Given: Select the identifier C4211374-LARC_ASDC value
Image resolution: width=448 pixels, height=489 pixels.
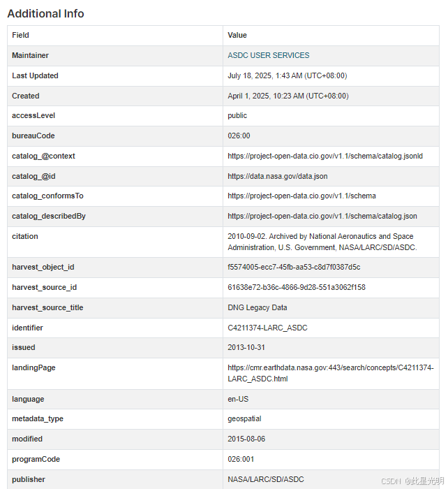Looking at the screenshot, I should point(267,328).
